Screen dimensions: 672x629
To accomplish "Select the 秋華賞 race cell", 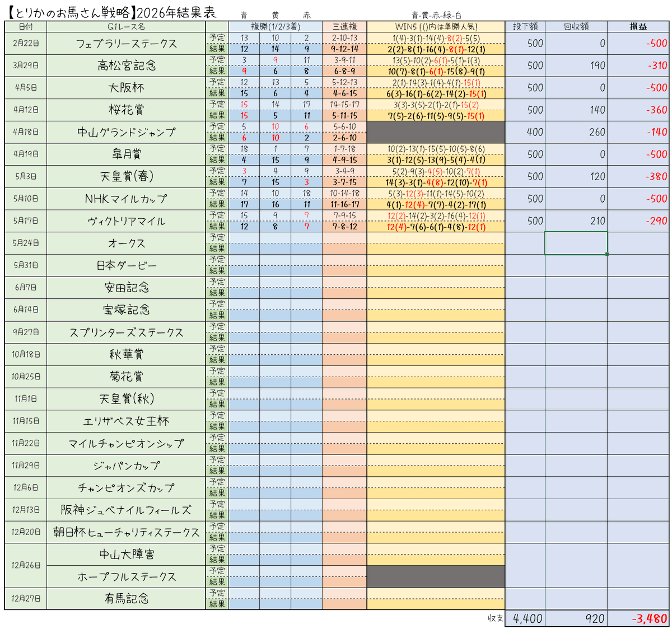I will pyautogui.click(x=126, y=354).
